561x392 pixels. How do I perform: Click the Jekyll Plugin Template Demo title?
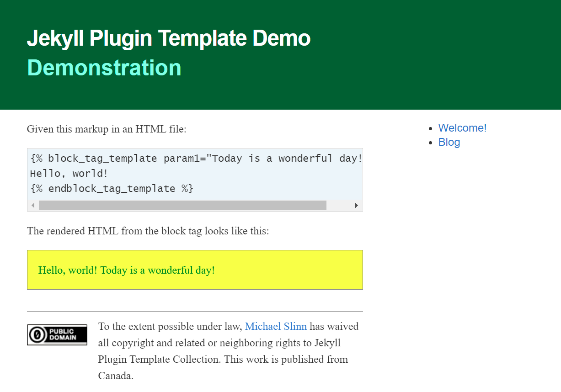pos(169,38)
